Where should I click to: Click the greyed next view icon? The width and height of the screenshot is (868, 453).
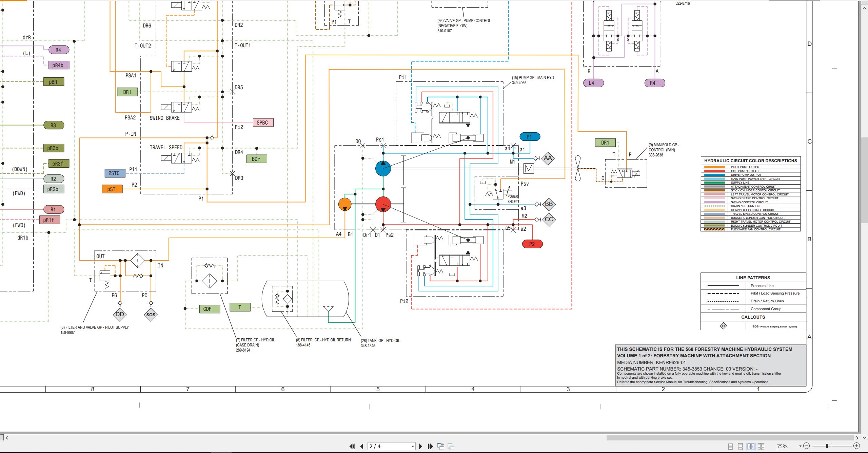[451, 446]
